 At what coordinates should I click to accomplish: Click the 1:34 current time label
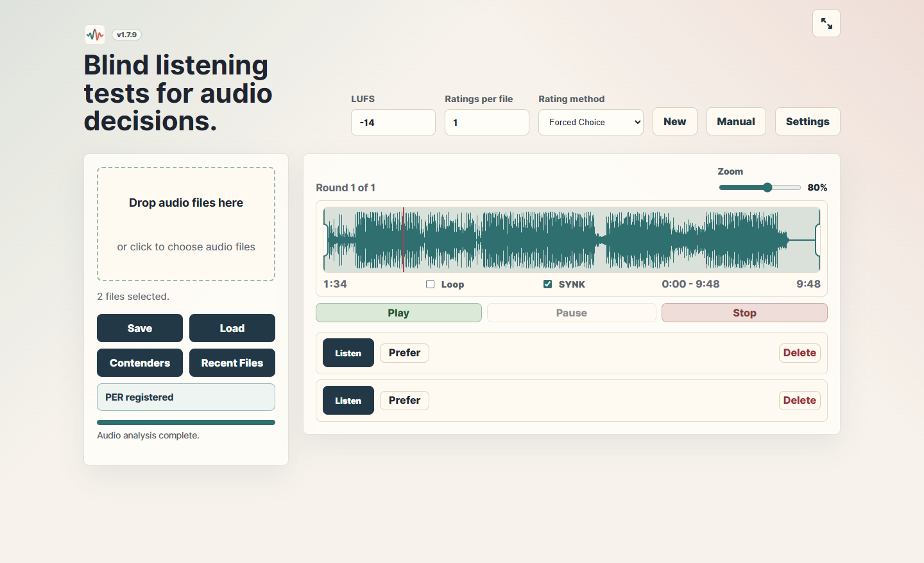335,284
